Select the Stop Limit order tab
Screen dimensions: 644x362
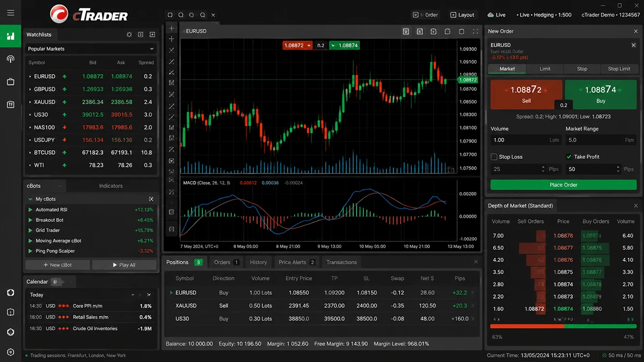(x=619, y=69)
